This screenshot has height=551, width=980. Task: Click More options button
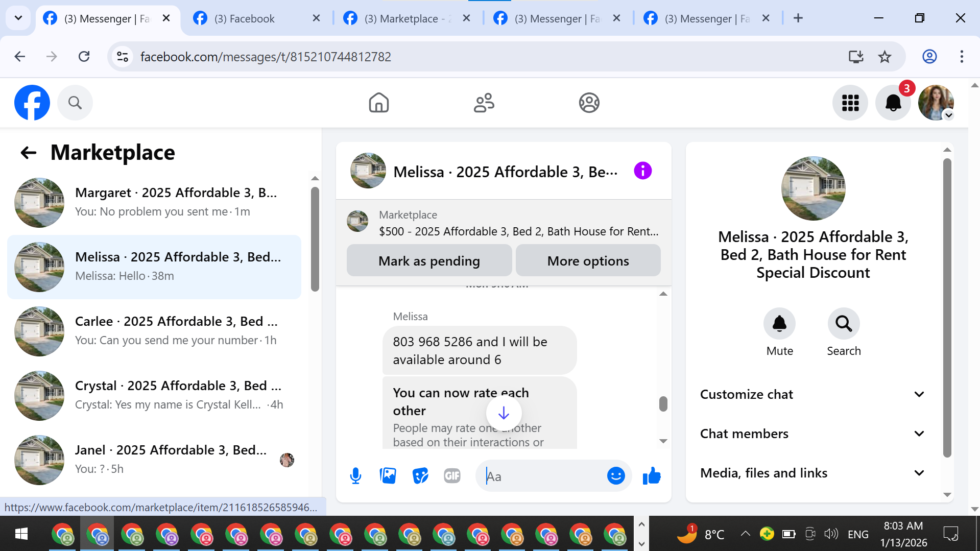588,260
